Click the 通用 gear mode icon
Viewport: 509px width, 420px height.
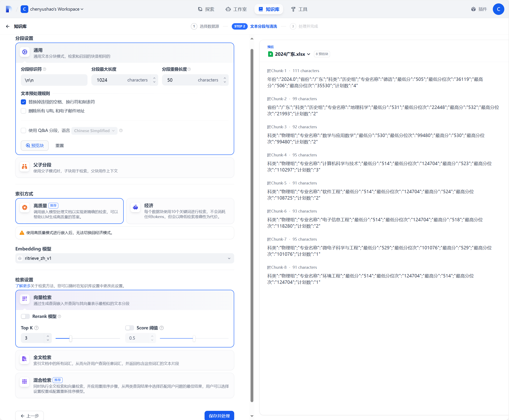point(25,52)
